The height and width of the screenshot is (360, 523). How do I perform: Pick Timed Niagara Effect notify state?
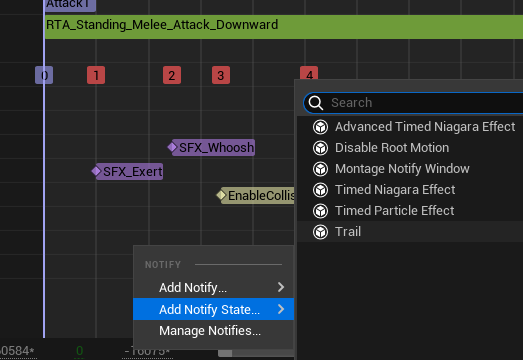410,190
